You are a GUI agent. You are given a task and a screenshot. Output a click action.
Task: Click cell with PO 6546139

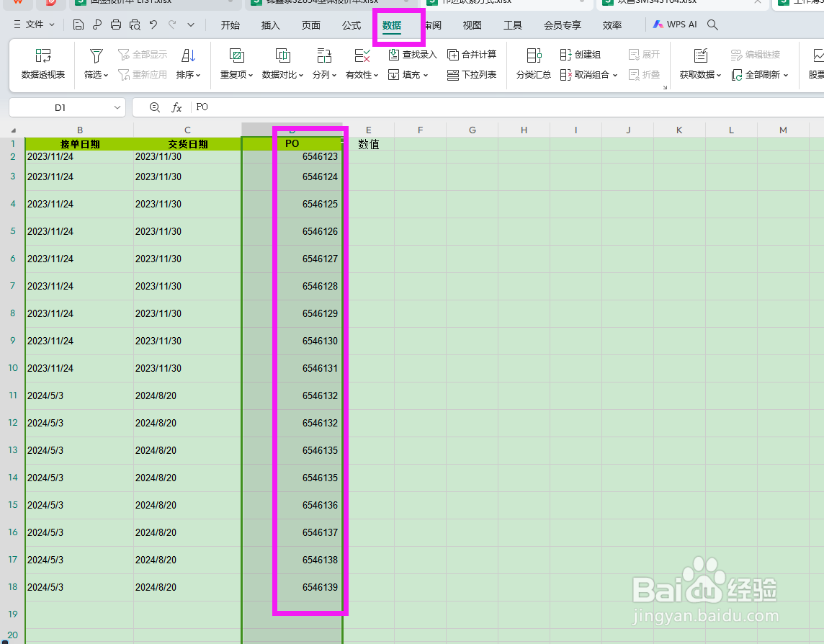(x=292, y=587)
